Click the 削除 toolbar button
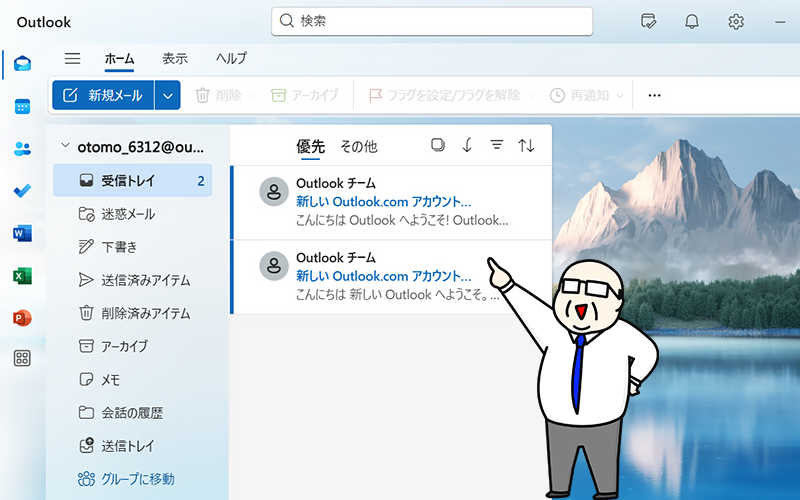Image resolution: width=800 pixels, height=500 pixels. (218, 95)
